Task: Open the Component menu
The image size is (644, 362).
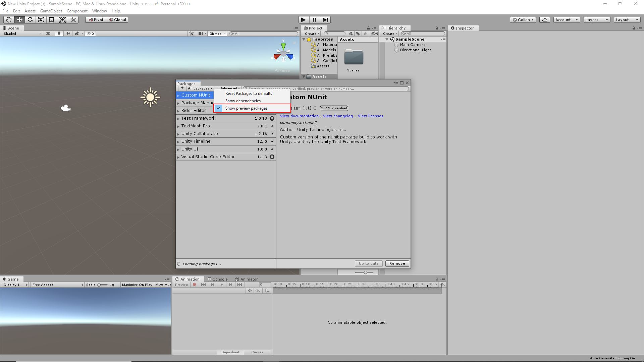Action: [x=77, y=11]
